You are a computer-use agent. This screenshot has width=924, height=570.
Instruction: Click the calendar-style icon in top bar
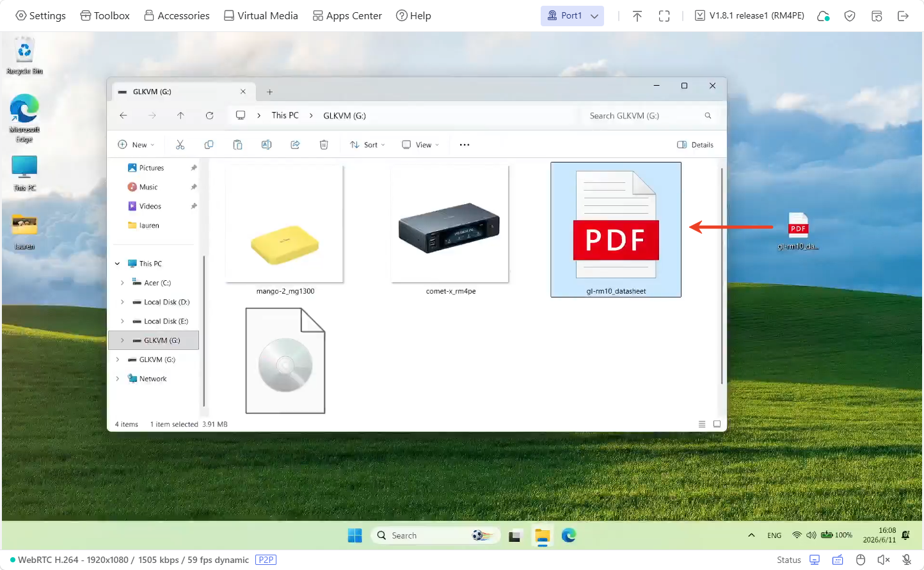pos(877,16)
